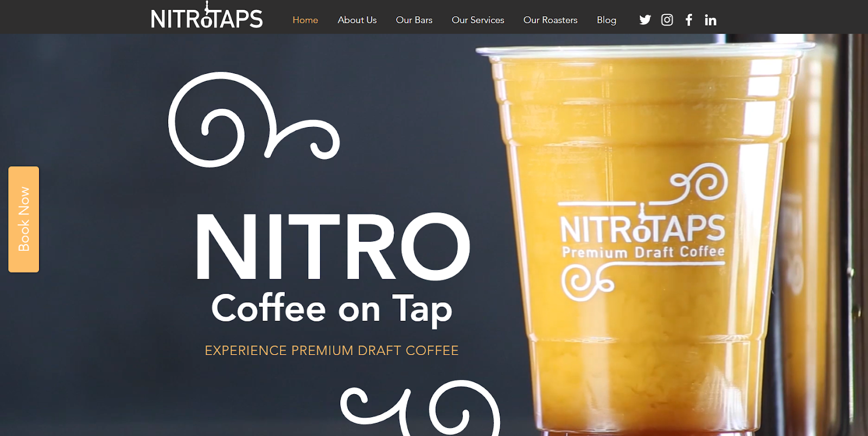Click the 'Coffee on Tap' heading
Viewport: 868px width, 436px height.
(331, 308)
